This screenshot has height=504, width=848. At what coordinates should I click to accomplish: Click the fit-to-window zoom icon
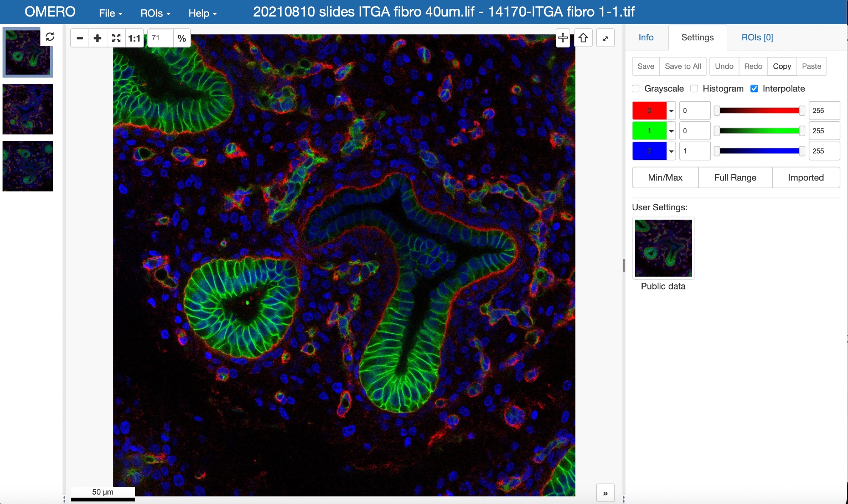coord(116,38)
